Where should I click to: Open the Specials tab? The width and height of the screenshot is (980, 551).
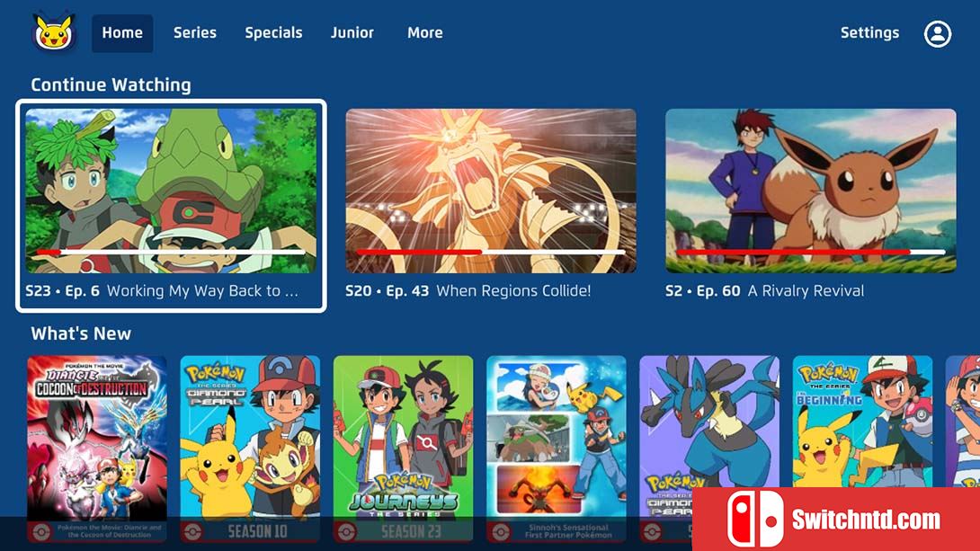click(x=273, y=33)
